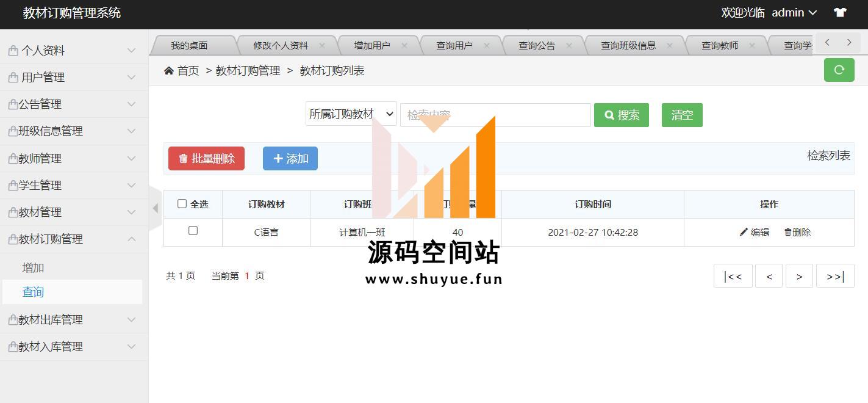Go to last page button

coord(835,276)
